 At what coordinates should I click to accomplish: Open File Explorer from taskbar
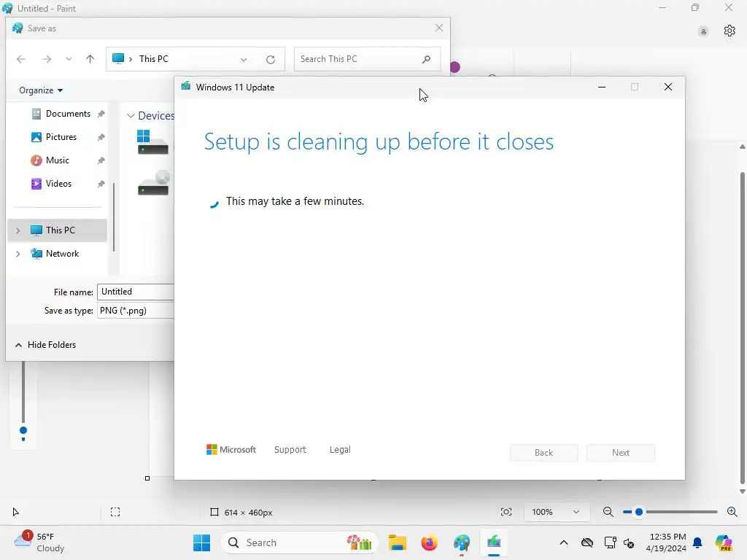pos(398,542)
